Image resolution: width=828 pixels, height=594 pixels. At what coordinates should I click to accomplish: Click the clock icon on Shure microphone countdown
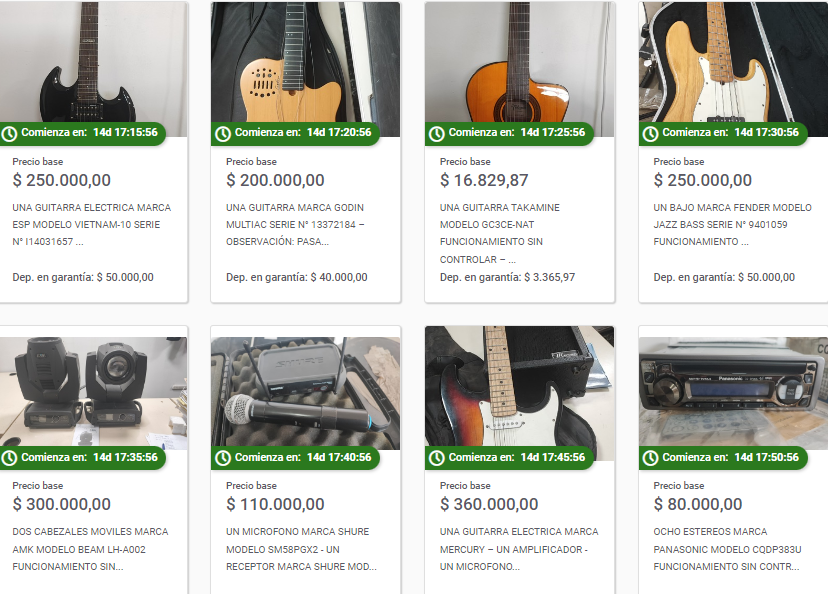(223, 458)
